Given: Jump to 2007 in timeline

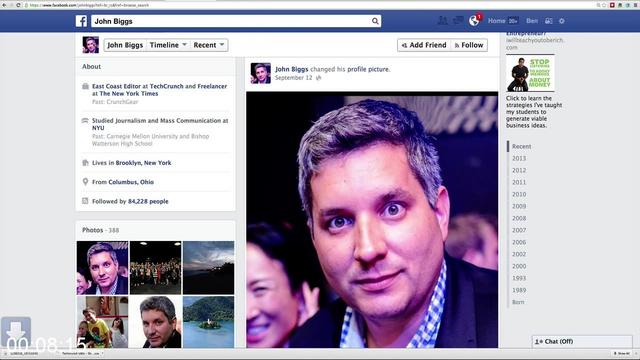Looking at the screenshot, I should point(519,230).
